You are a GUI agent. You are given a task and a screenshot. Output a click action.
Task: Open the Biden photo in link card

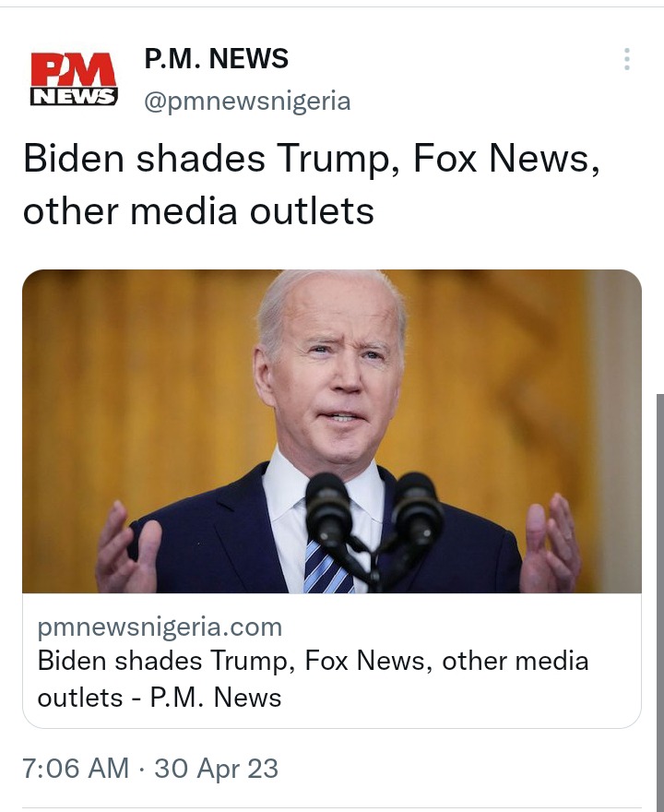click(x=332, y=431)
